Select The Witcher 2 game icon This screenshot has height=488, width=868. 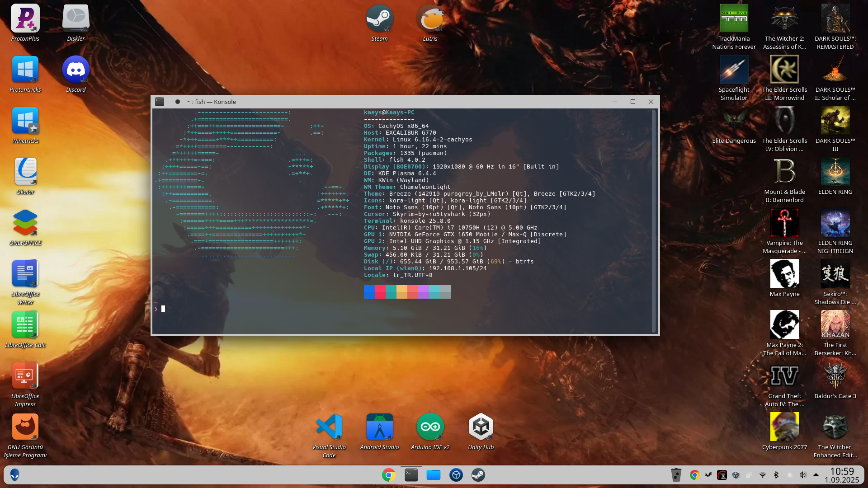(784, 19)
